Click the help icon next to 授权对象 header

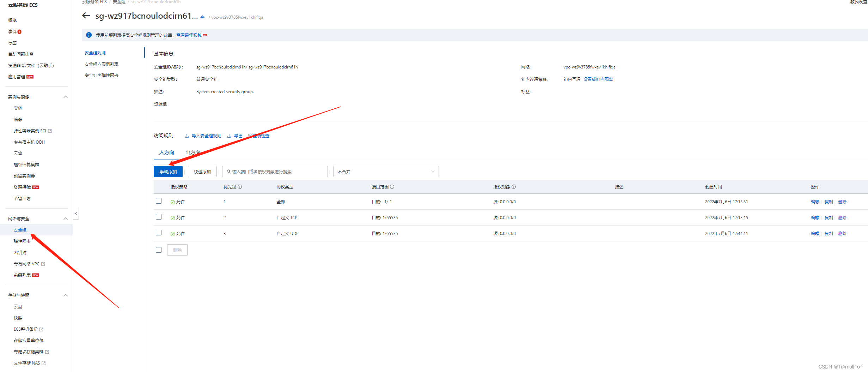(514, 187)
